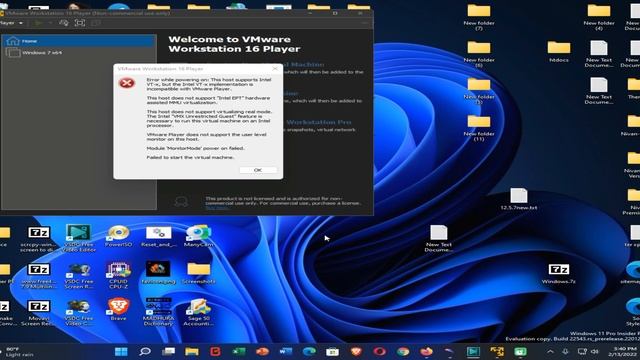Select the 12.5.7new.txt file on desktop

click(x=519, y=199)
